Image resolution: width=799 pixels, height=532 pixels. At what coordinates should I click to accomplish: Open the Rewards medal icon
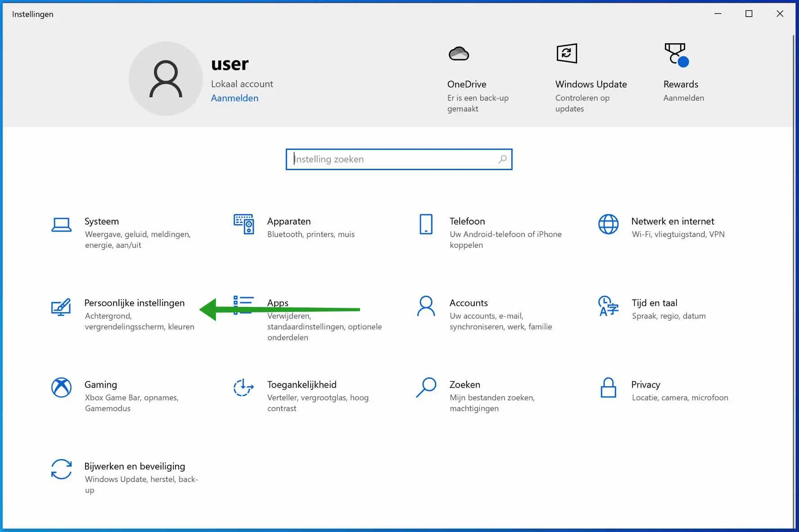[x=676, y=55]
